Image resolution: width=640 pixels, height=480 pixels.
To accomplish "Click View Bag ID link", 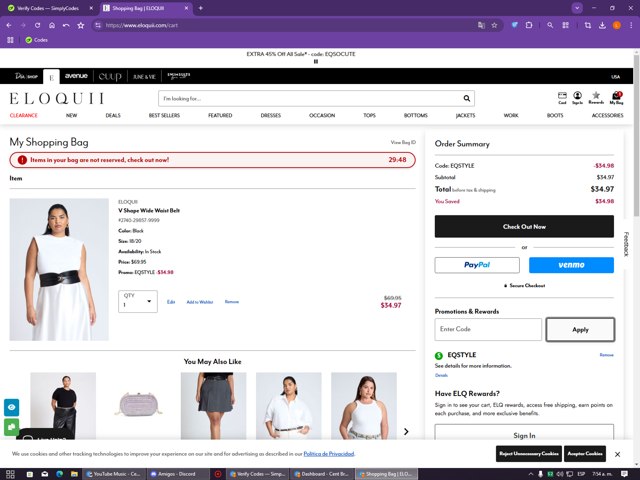I will pyautogui.click(x=403, y=142).
